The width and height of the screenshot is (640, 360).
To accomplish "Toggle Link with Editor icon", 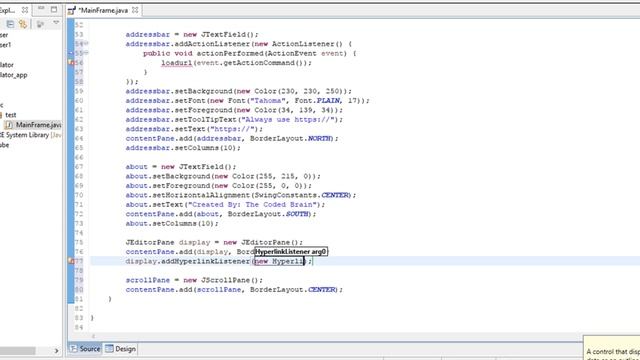I will pos(23,24).
